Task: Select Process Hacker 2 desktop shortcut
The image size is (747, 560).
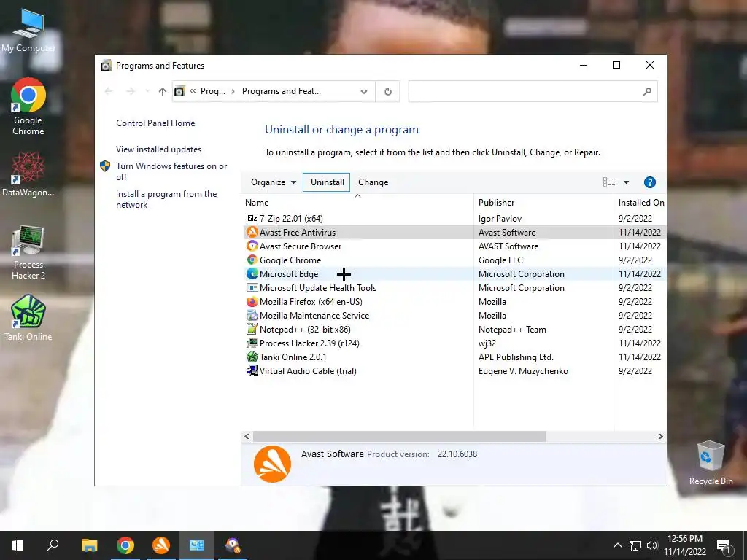Action: pos(28,252)
